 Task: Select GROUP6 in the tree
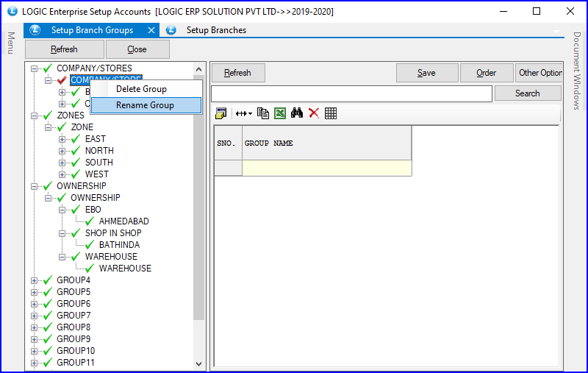pos(73,304)
